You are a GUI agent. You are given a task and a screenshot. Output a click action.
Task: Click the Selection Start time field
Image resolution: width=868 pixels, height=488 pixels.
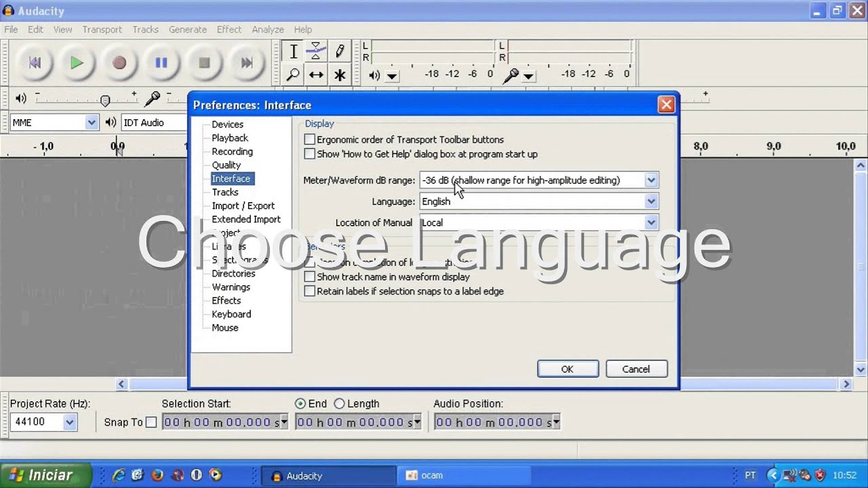click(x=225, y=422)
